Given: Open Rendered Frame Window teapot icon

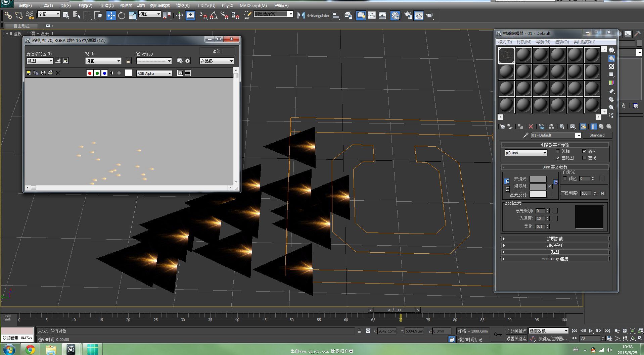Looking at the screenshot, I should pos(419,15).
